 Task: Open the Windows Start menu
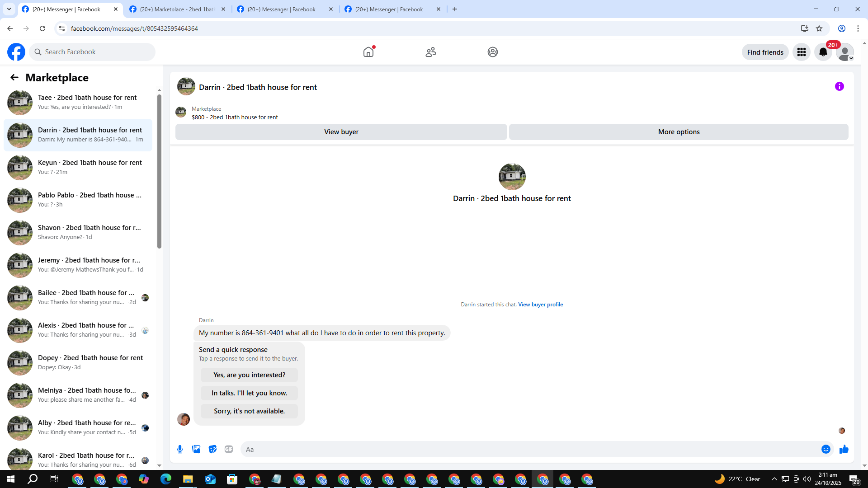click(x=11, y=479)
